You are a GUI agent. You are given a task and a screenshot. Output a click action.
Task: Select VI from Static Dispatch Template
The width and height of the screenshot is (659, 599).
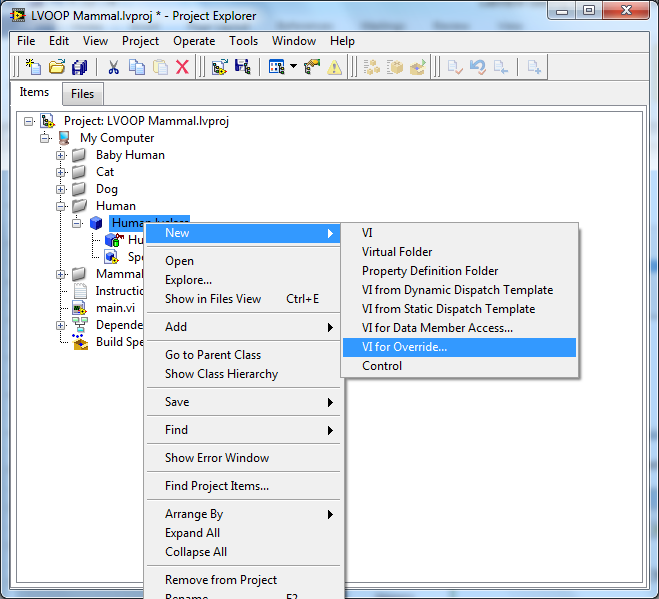pos(459,309)
